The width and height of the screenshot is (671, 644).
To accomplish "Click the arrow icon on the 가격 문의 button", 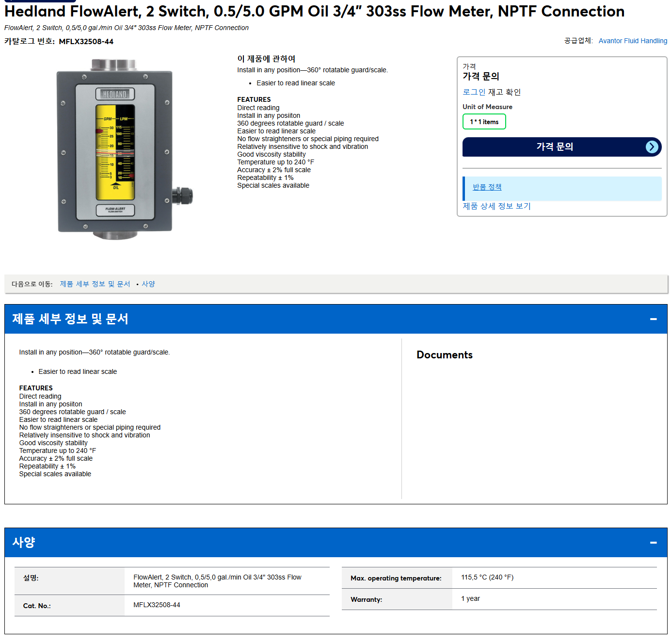I will [652, 147].
